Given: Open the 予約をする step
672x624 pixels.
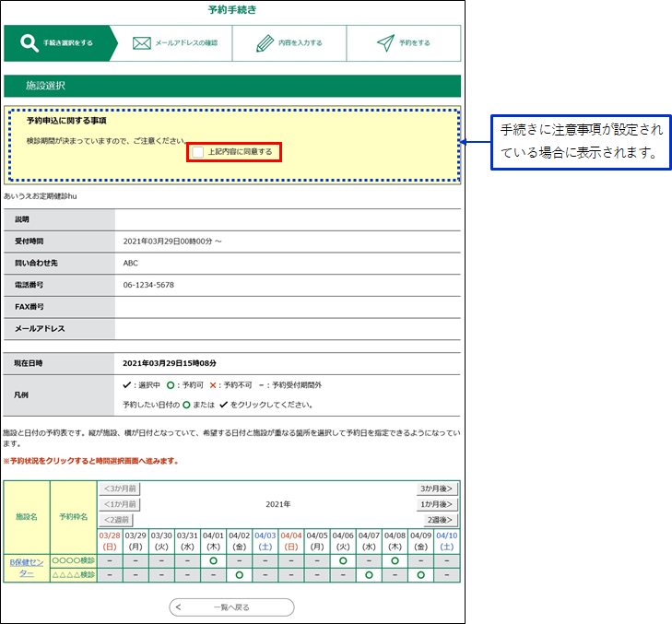Looking at the screenshot, I should tap(403, 43).
